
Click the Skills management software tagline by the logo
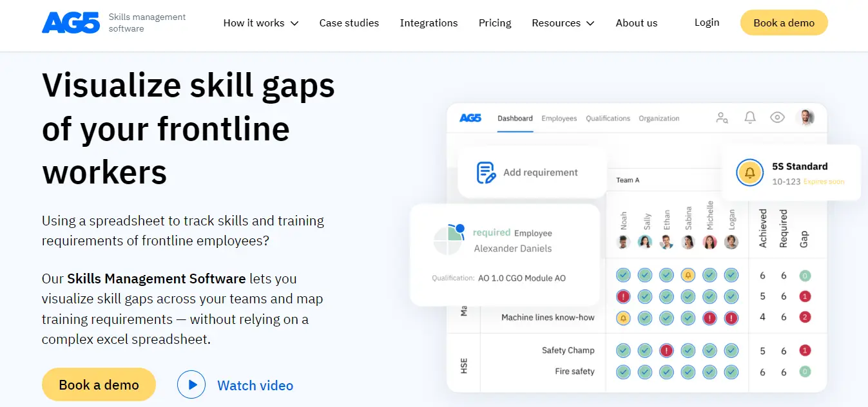pos(147,23)
